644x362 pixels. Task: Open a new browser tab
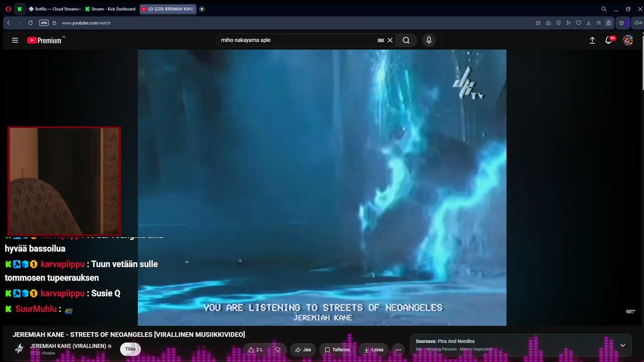click(202, 9)
